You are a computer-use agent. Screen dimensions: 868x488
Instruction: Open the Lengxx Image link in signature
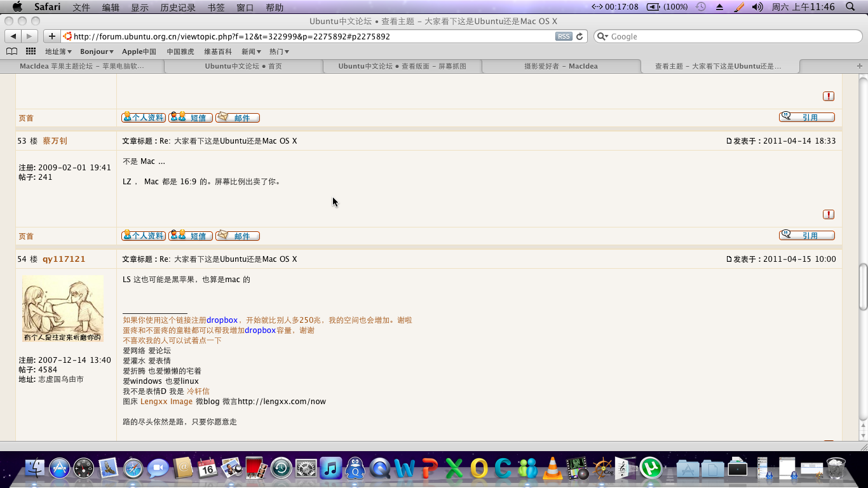click(166, 402)
